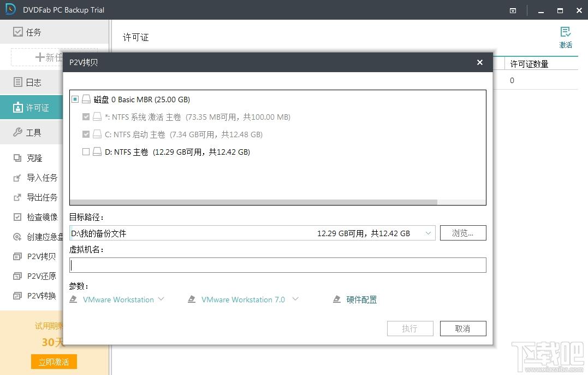Viewport: 588px width, 375px height.
Task: Click the pencil icon beside 硬件配置
Action: (337, 299)
